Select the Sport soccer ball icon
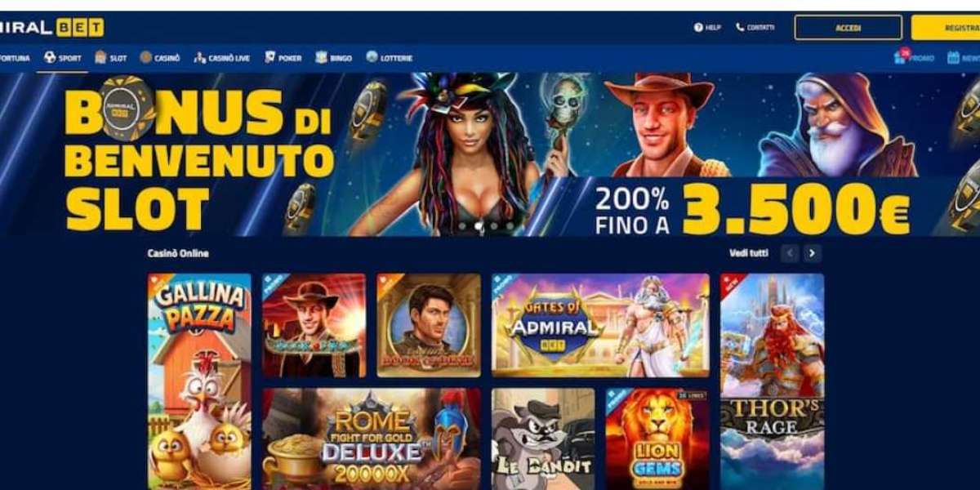This screenshot has width=980, height=490. coord(50,57)
